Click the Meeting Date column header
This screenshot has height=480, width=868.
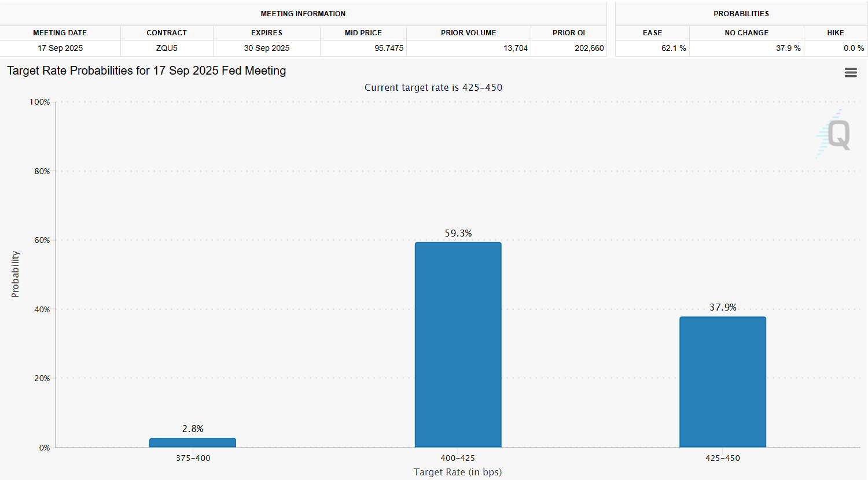click(x=60, y=33)
